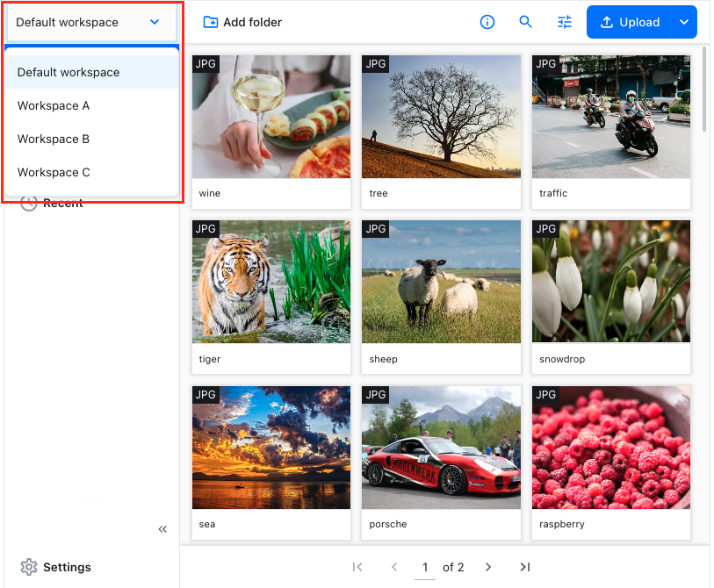
Task: Choose Workspace B option
Action: coord(54,139)
